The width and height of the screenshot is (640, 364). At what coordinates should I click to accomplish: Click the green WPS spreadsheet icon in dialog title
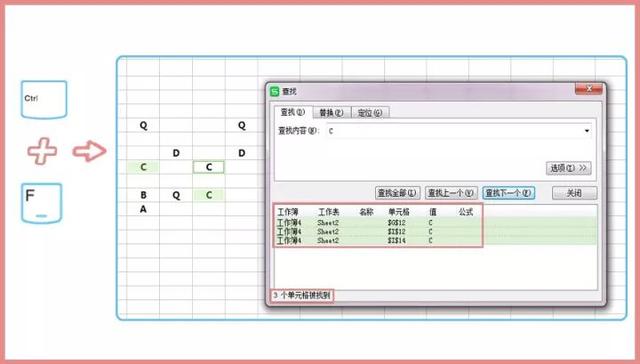point(275,91)
